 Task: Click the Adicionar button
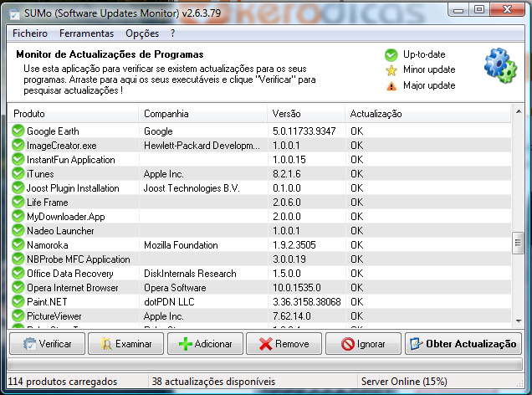pyautogui.click(x=205, y=344)
